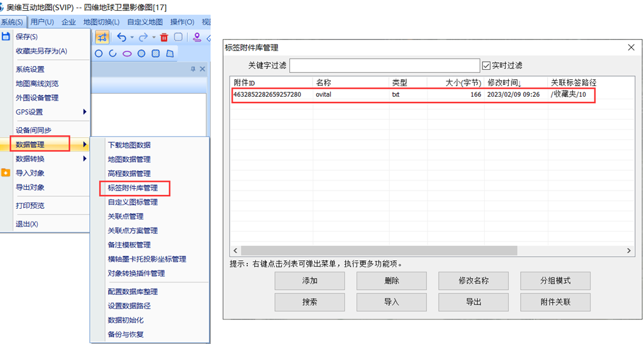This screenshot has height=344, width=644.
Task: Select the dashed rectangle selection tool
Action: click(179, 37)
